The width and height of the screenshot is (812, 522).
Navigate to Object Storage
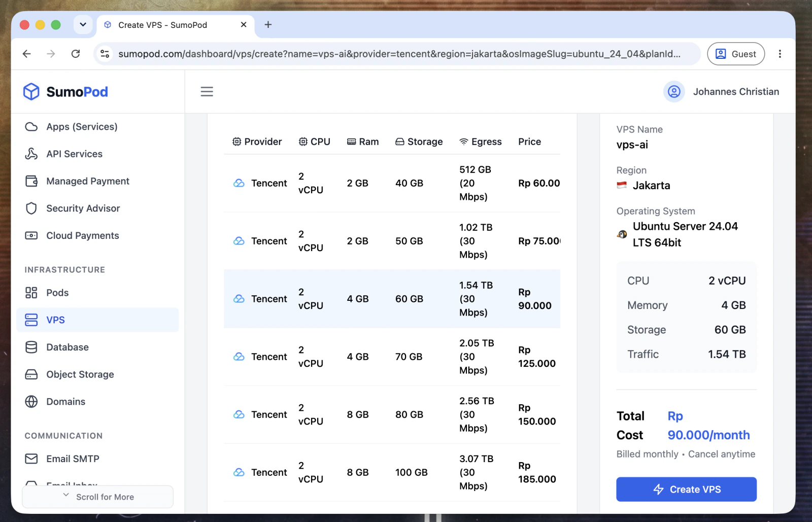coord(97,374)
